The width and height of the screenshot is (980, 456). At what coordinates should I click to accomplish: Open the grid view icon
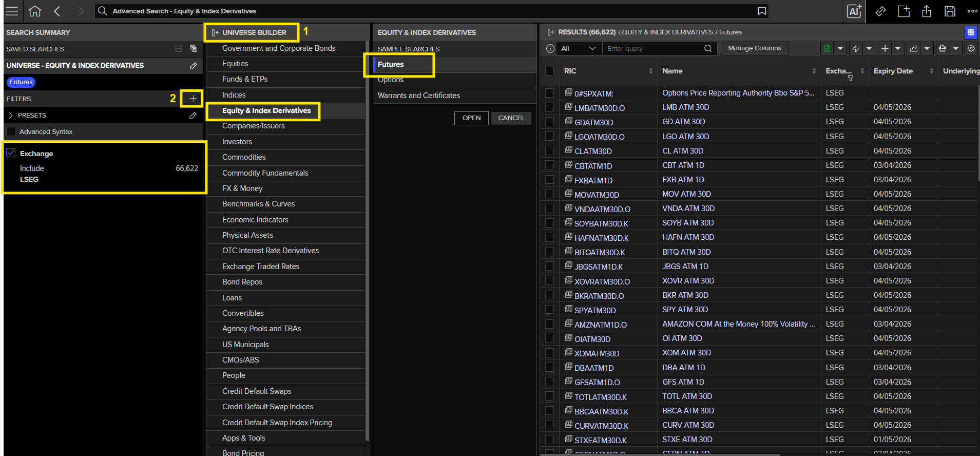(971, 32)
